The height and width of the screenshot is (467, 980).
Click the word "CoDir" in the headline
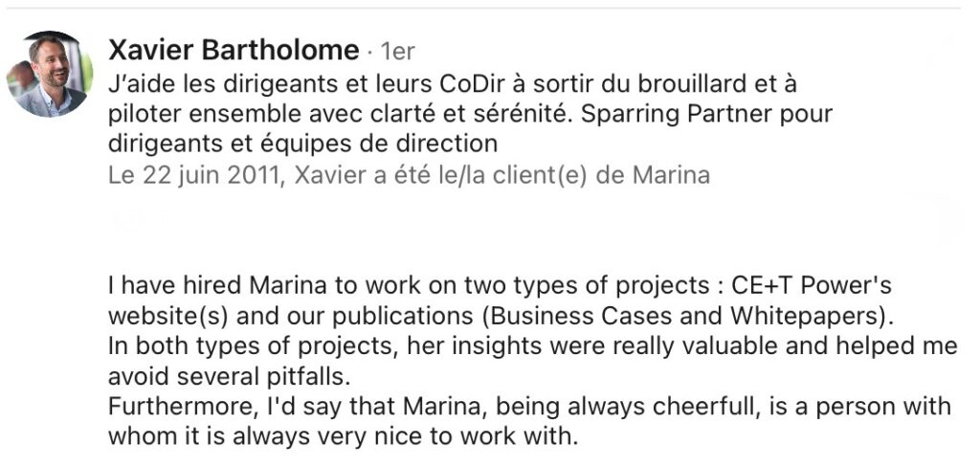pos(466,82)
